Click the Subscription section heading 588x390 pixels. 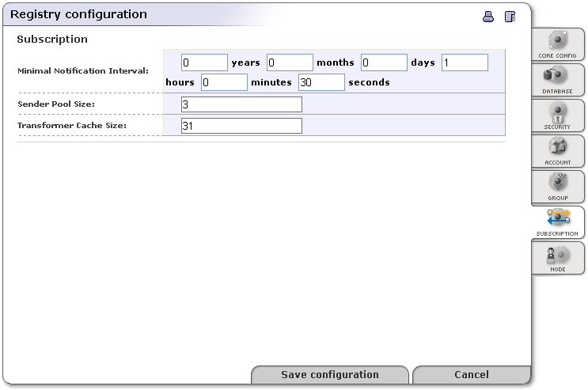pyautogui.click(x=52, y=39)
